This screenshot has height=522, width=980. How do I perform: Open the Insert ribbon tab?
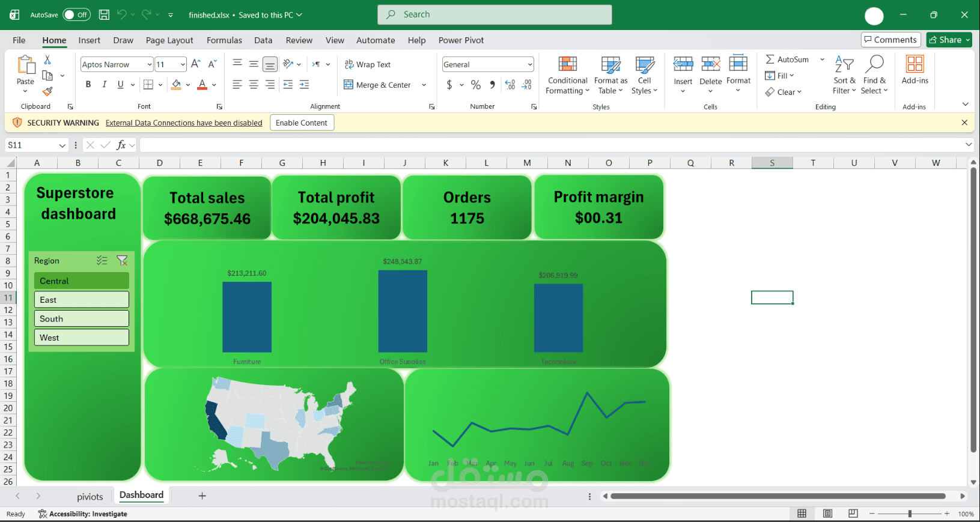(89, 40)
